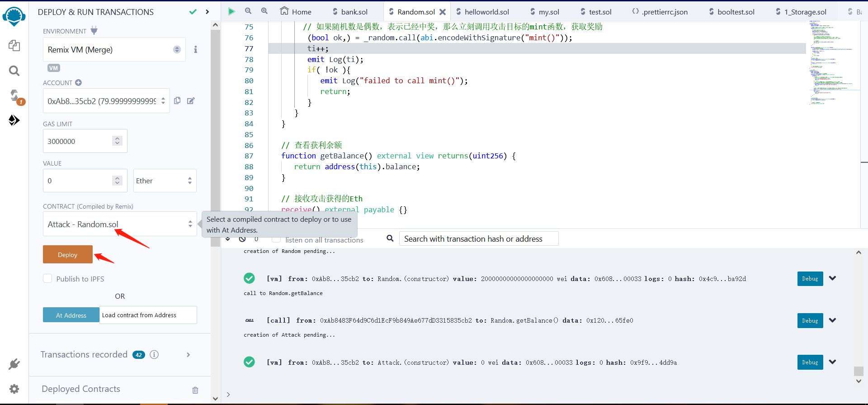
Task: Collapse the terminal panel chevron
Action: (228, 239)
